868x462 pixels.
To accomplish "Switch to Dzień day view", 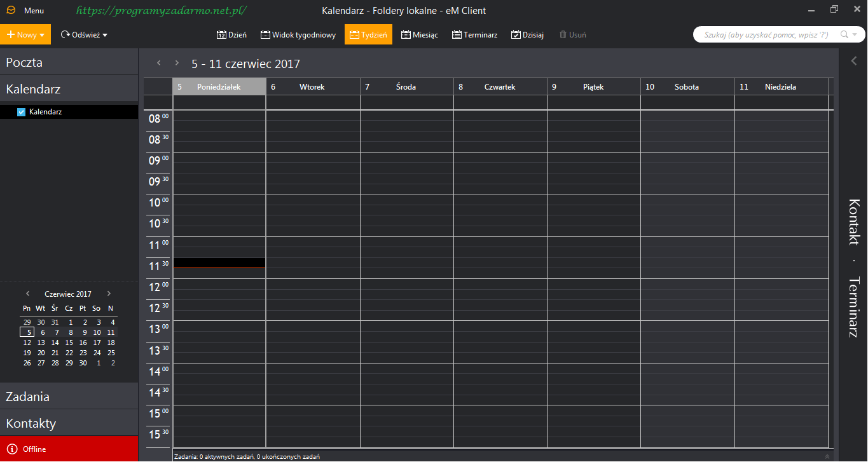I will point(231,35).
